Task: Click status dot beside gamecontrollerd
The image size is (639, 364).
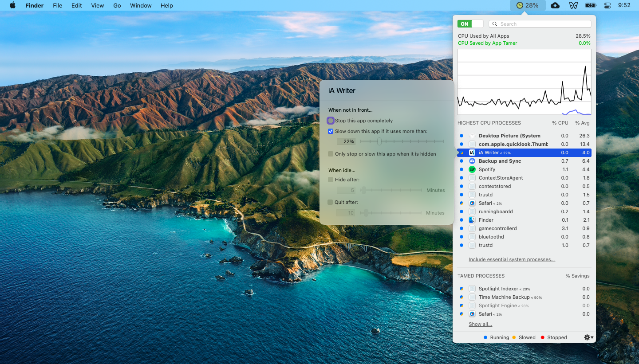Action: pos(461,228)
